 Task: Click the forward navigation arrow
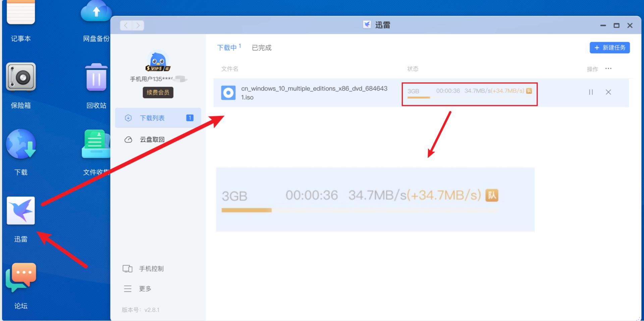(138, 25)
